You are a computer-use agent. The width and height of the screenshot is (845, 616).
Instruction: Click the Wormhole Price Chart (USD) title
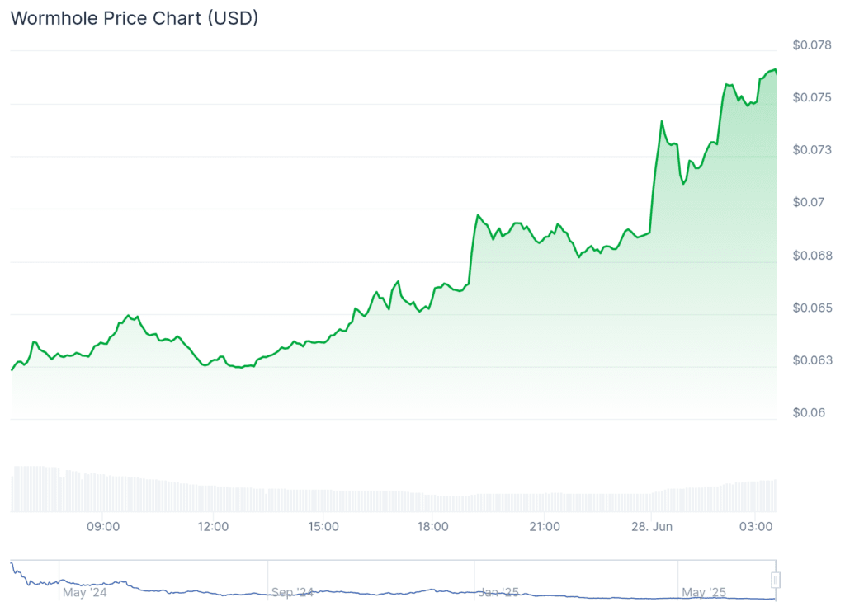[x=134, y=18]
